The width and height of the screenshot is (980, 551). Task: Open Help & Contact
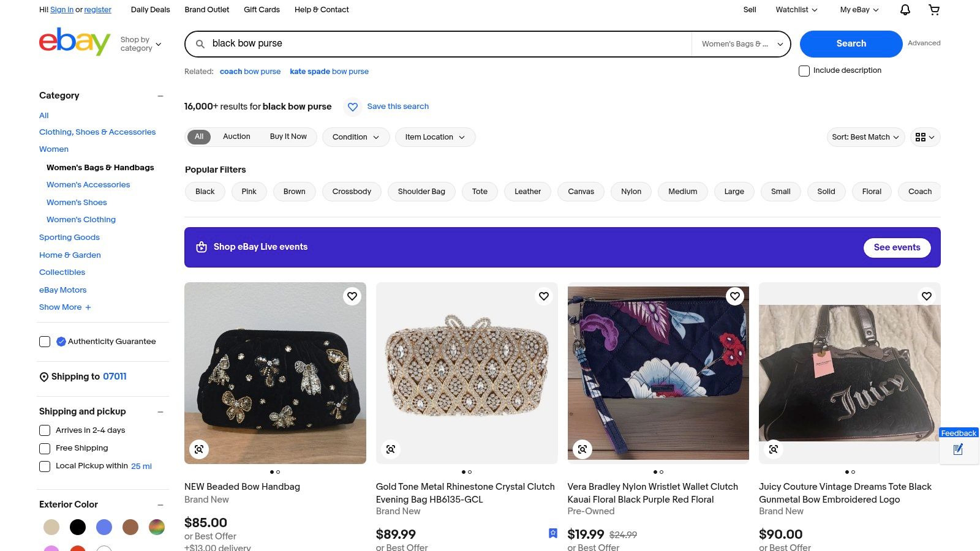322,10
